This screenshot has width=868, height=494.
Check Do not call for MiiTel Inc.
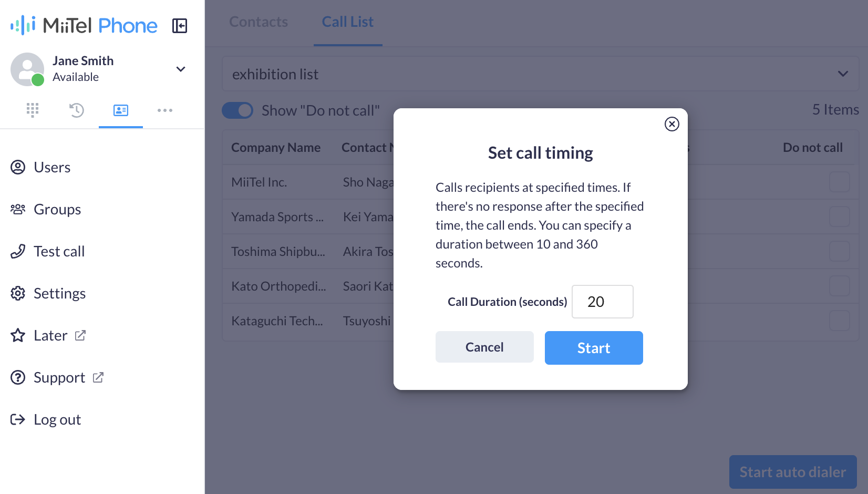pos(840,182)
